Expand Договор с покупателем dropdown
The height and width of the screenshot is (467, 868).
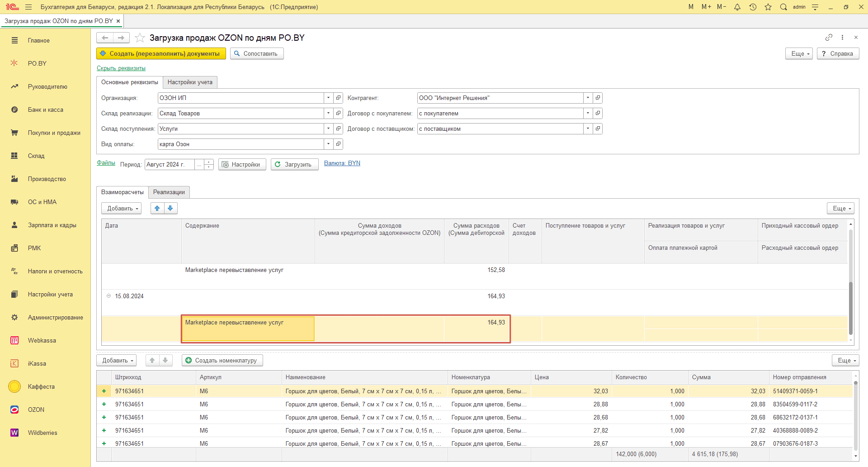point(588,113)
